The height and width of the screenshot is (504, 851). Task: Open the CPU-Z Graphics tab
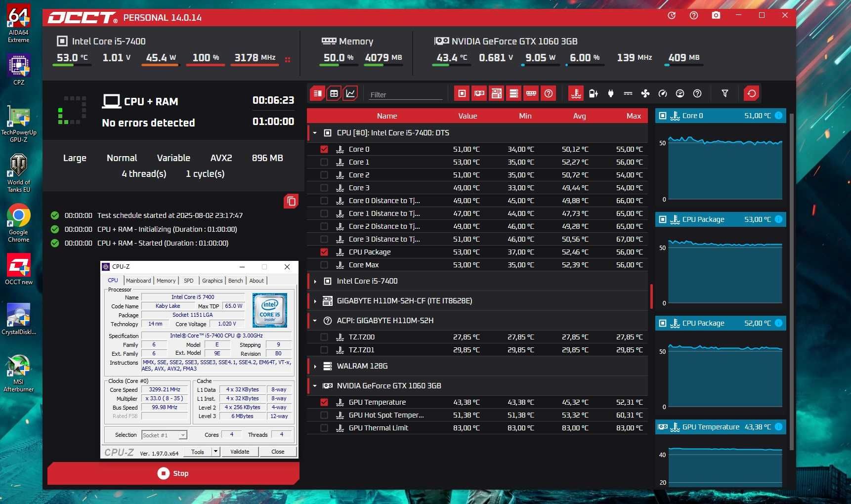pyautogui.click(x=213, y=281)
